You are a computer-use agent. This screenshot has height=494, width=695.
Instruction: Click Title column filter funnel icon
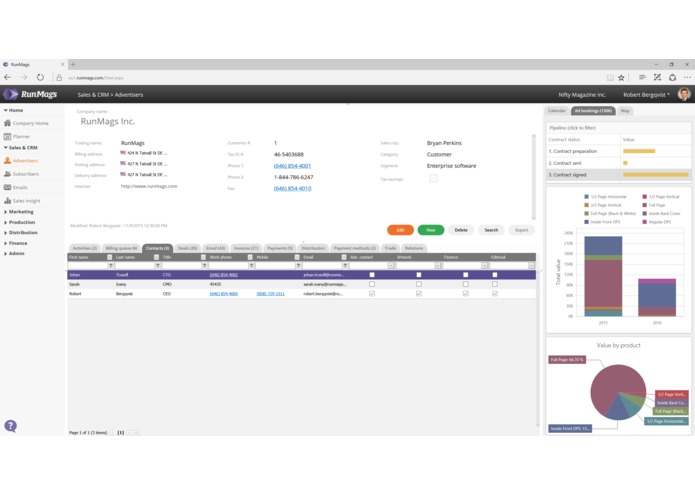[204, 265]
